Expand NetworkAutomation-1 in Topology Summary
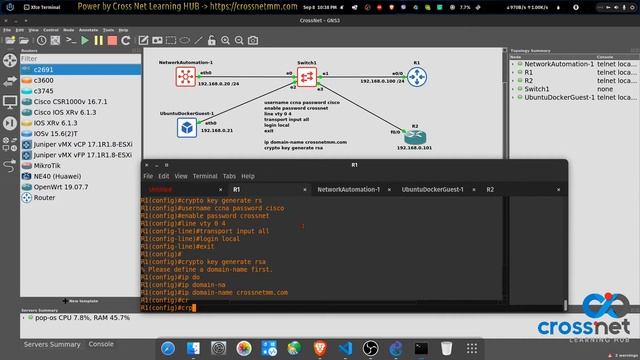The height and width of the screenshot is (360, 640). [x=513, y=64]
